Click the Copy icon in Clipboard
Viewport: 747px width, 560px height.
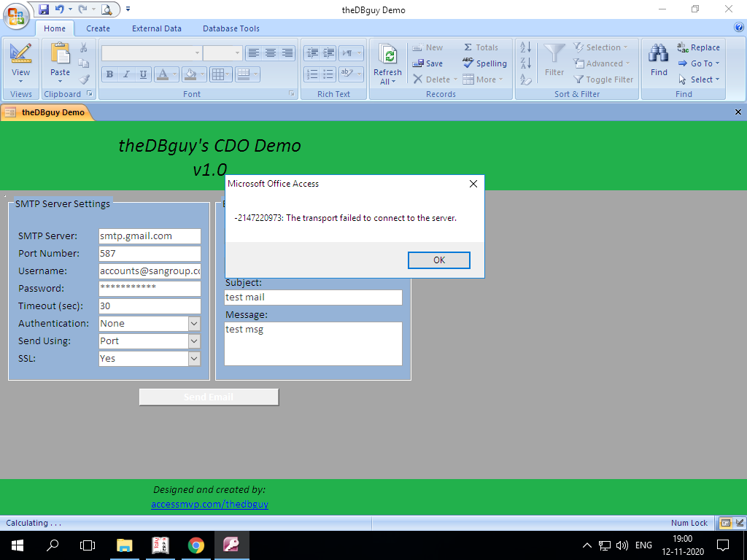point(84,63)
